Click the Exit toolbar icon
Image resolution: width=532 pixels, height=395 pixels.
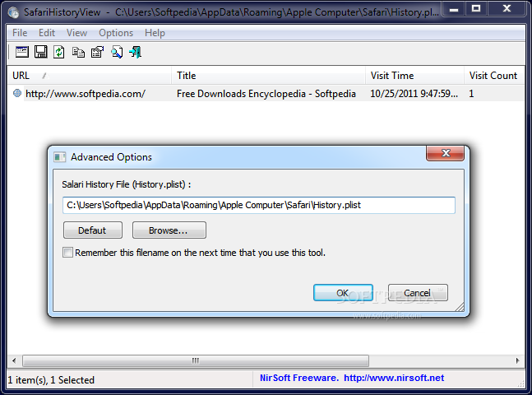136,52
